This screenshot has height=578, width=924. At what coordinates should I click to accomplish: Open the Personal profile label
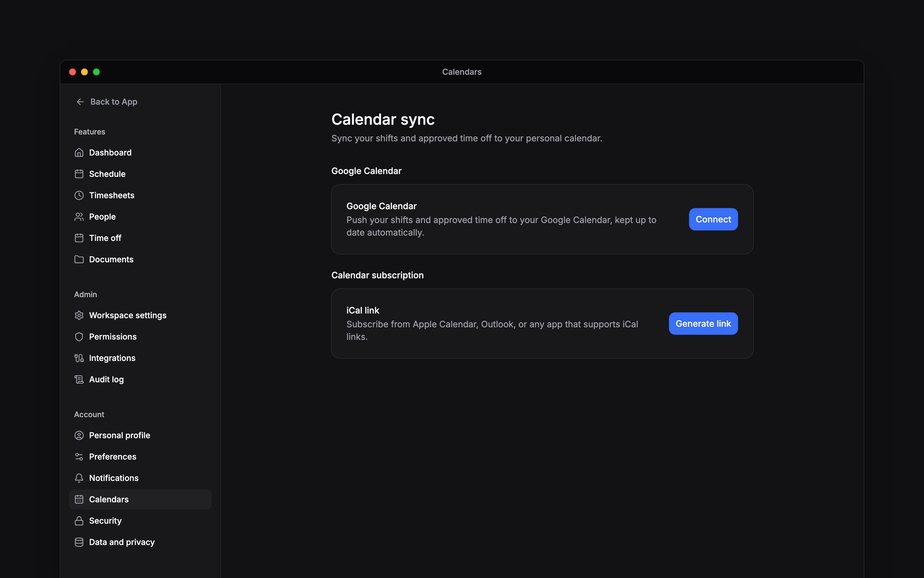(120, 435)
